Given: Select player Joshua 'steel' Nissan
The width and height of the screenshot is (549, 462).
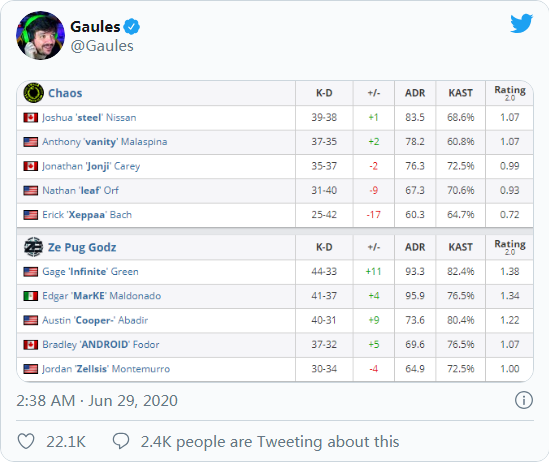Looking at the screenshot, I should pyautogui.click(x=89, y=118).
